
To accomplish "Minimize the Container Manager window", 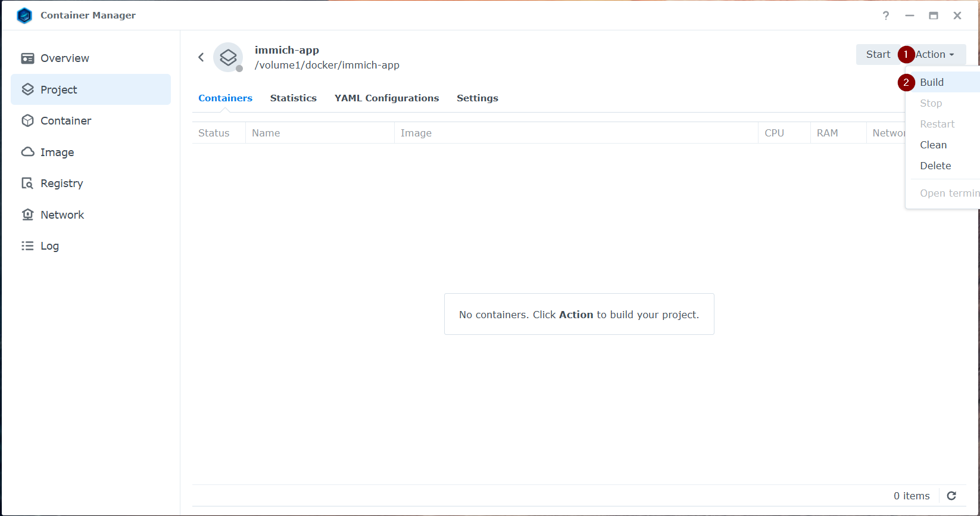I will 910,15.
